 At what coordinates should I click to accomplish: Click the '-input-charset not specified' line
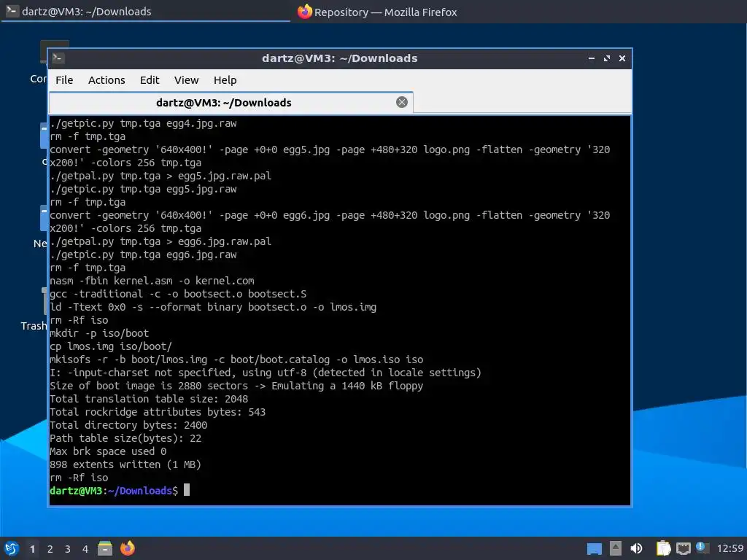[266, 373]
